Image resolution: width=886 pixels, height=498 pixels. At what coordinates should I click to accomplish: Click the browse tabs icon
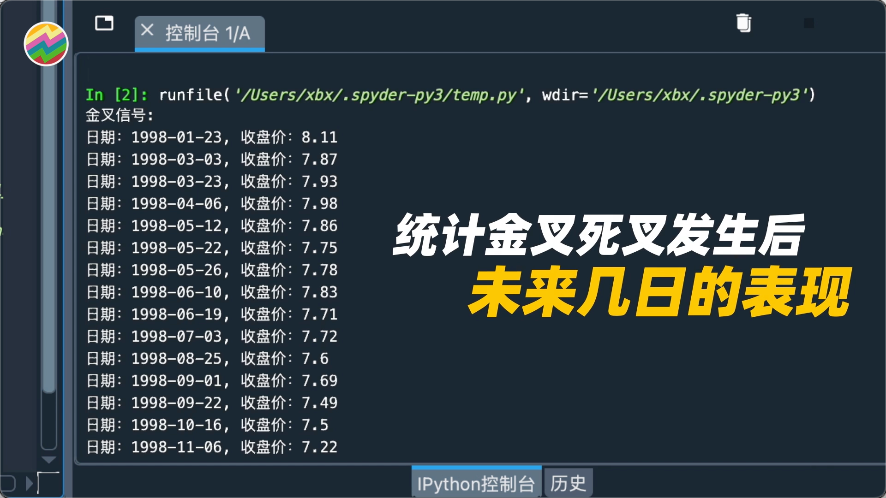(104, 23)
